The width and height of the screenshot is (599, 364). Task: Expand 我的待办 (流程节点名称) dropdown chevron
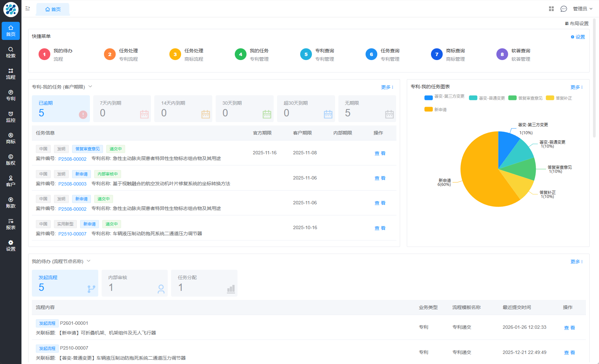[x=89, y=261]
